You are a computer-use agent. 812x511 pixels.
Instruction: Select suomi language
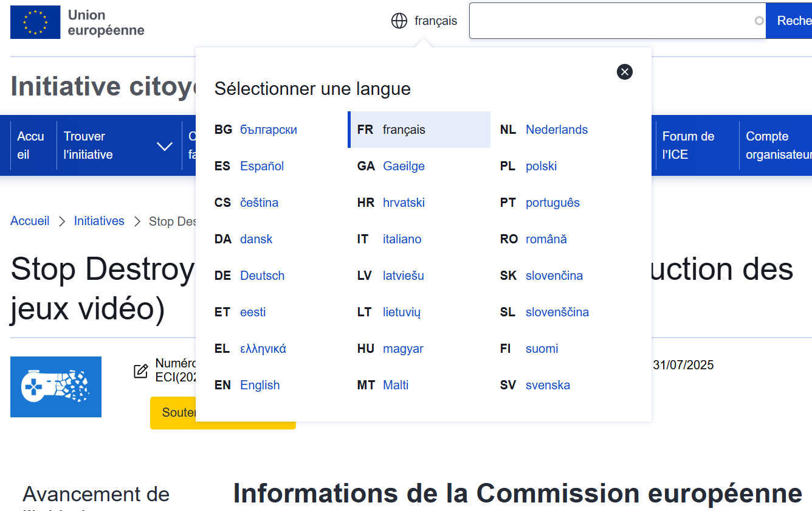coord(542,349)
